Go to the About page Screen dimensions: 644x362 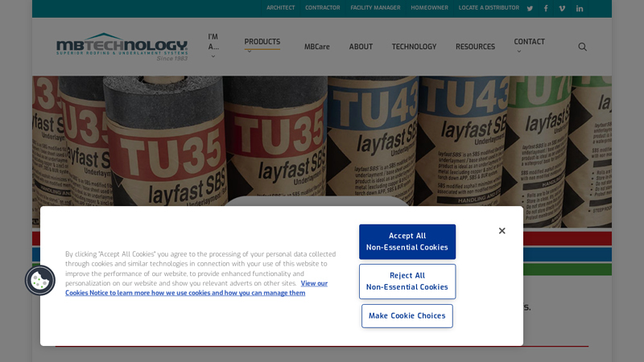point(361,47)
